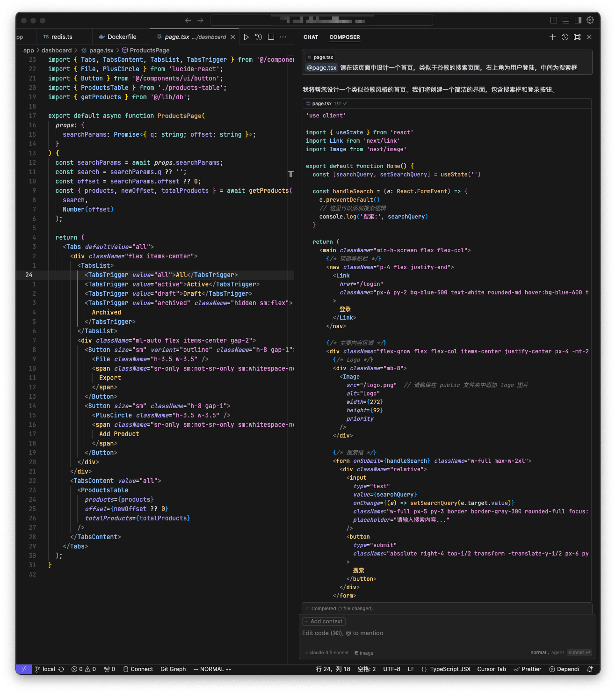
Task: Focus the Edit code input field
Action: point(421,633)
